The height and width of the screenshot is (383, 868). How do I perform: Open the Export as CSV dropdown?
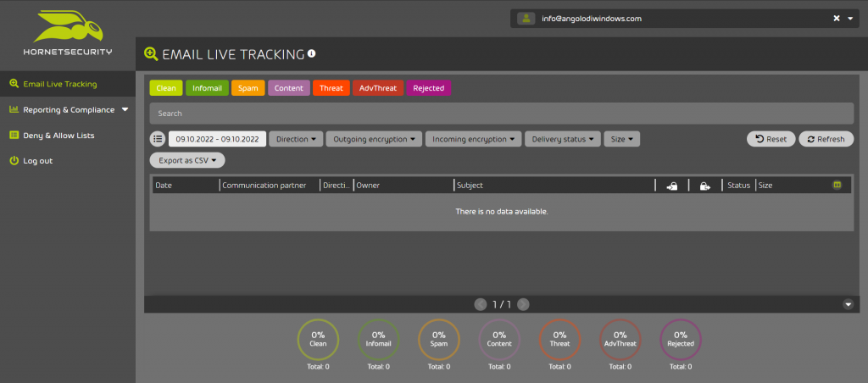[187, 160]
